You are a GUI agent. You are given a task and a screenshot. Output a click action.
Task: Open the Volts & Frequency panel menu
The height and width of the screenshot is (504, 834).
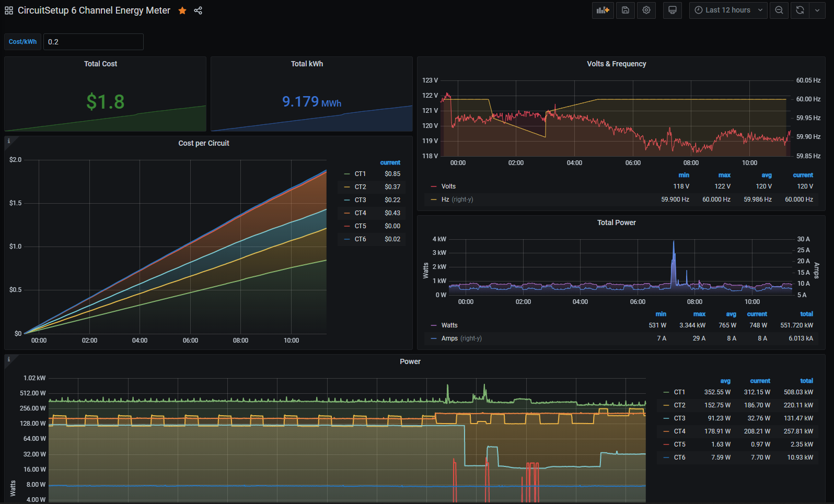point(616,64)
